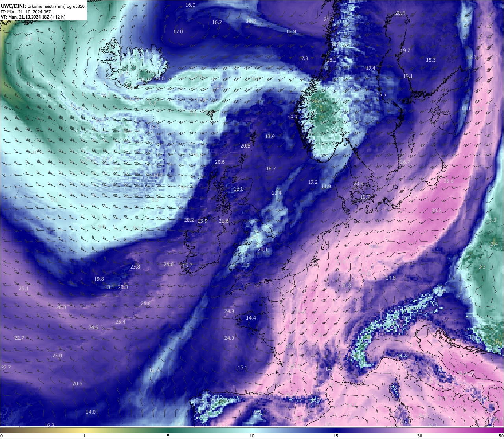Click the map value '26.3'
The image size is (504, 439).
tap(61, 307)
